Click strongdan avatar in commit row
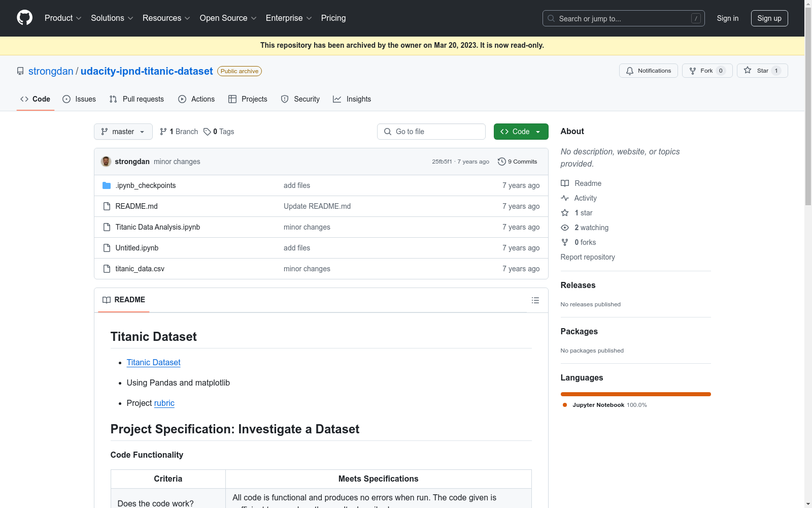The height and width of the screenshot is (508, 812). tap(106, 162)
